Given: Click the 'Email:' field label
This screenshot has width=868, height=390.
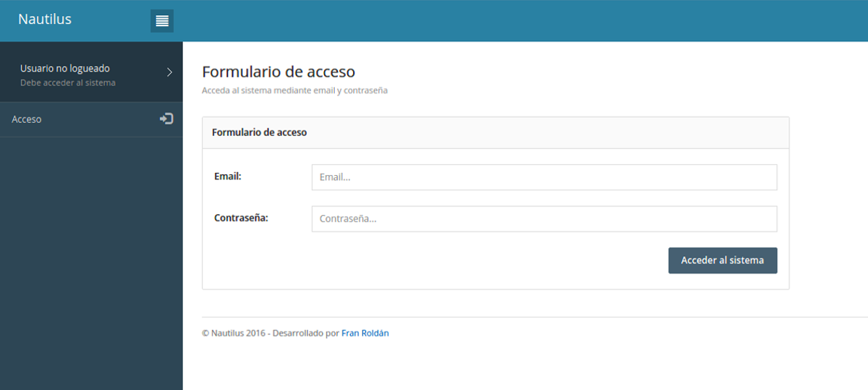Looking at the screenshot, I should tap(228, 177).
